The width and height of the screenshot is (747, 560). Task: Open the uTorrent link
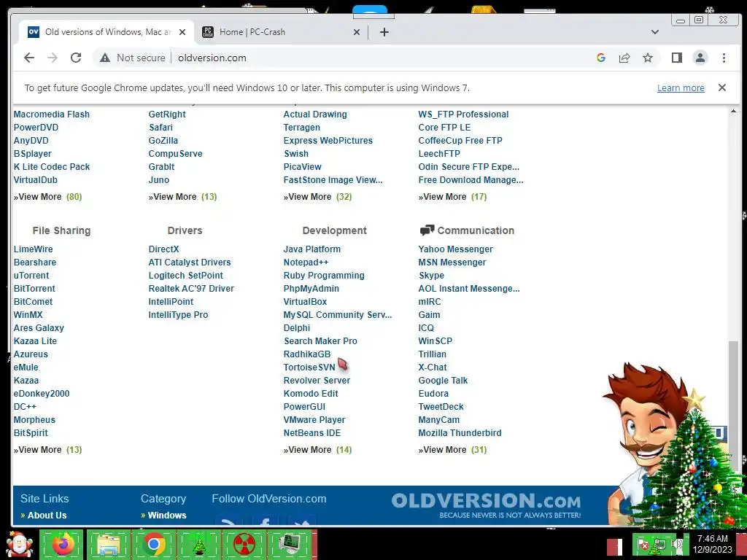[x=31, y=275]
